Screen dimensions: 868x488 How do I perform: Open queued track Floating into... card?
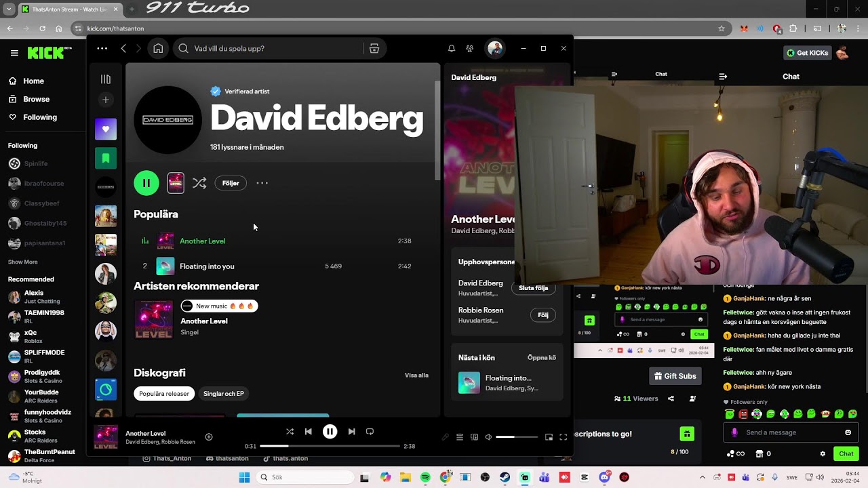(507, 383)
